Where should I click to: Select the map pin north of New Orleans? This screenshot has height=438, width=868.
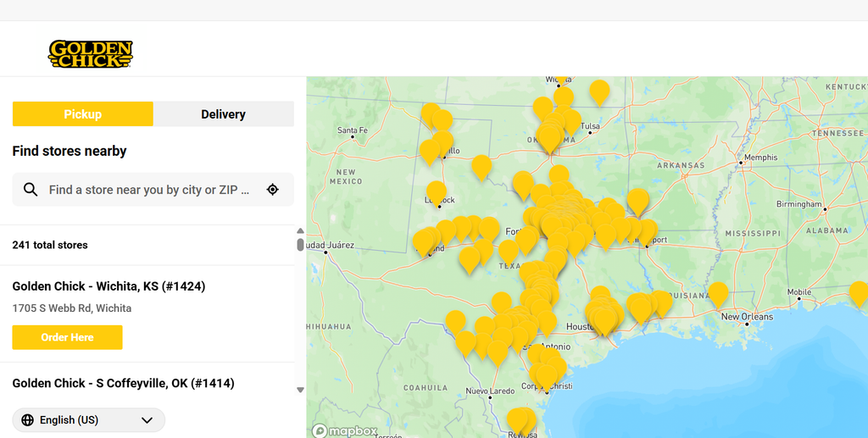coord(718,295)
